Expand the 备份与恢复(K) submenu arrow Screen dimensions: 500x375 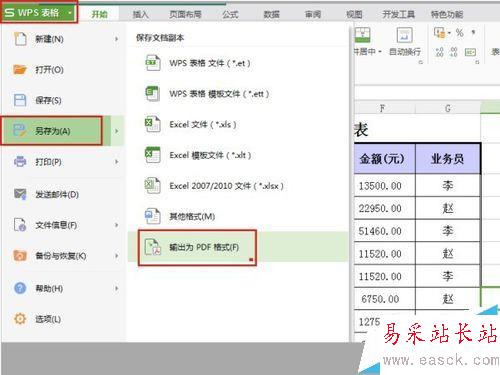click(116, 256)
